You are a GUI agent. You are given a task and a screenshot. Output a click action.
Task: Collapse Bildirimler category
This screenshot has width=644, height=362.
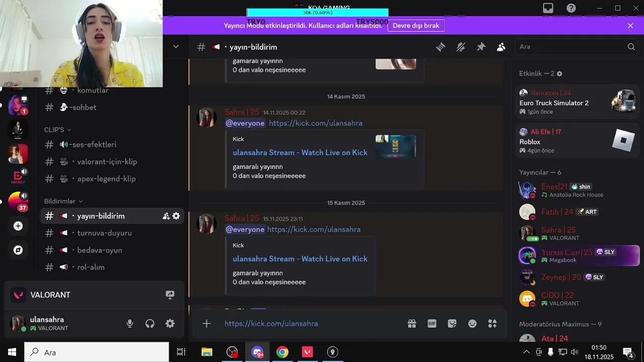coord(63,201)
